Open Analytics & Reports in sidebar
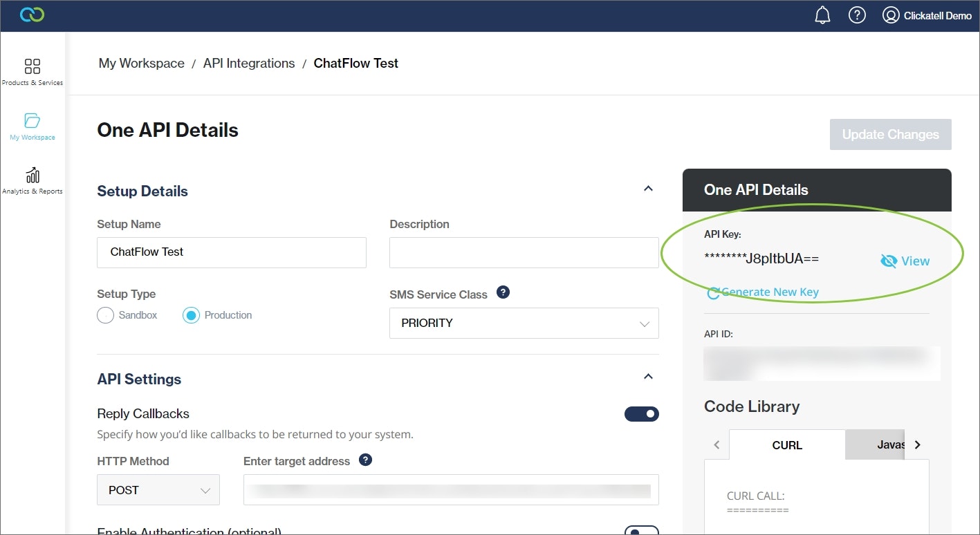 [33, 180]
